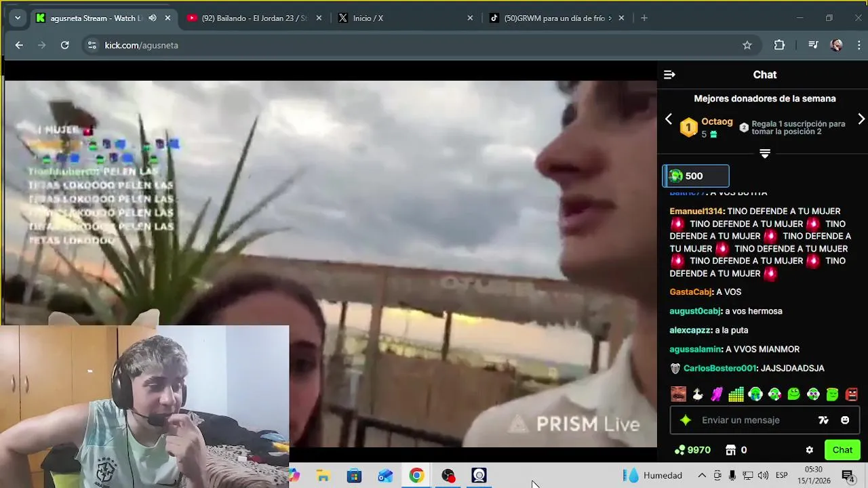The width and height of the screenshot is (868, 488).
Task: Open the smiley emoji picker
Action: [845, 420]
